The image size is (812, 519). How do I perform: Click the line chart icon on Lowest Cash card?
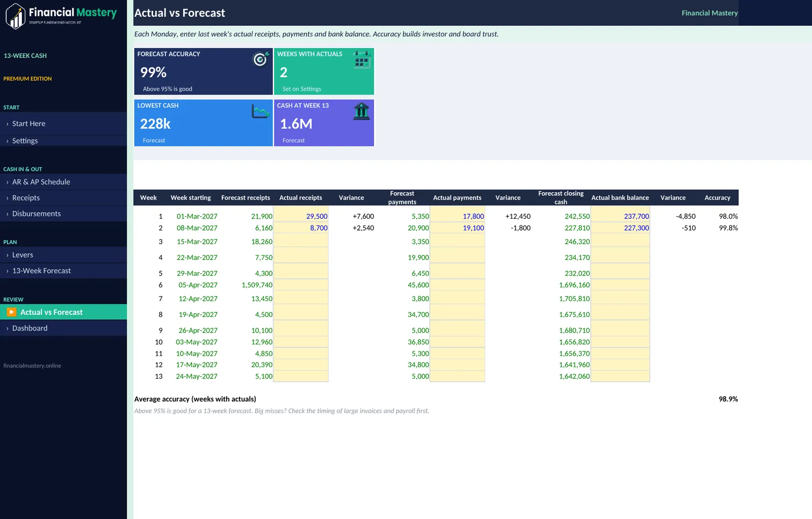(261, 111)
